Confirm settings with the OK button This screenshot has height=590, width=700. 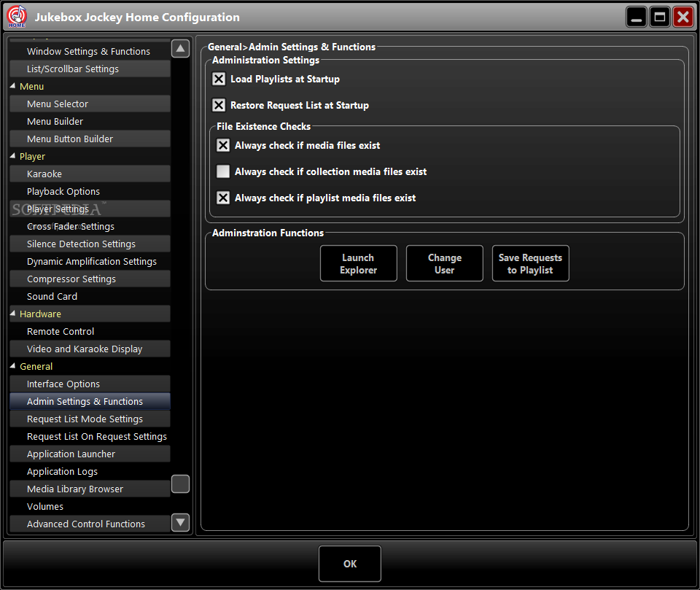pyautogui.click(x=350, y=564)
